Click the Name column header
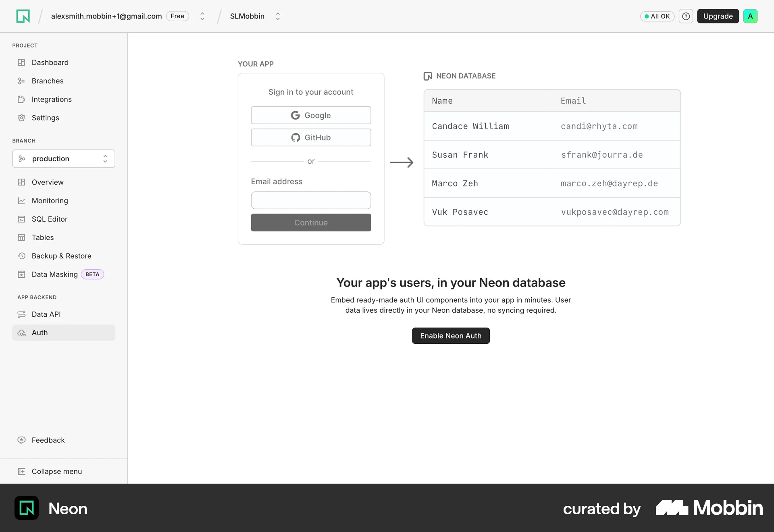The height and width of the screenshot is (532, 774). tap(442, 101)
